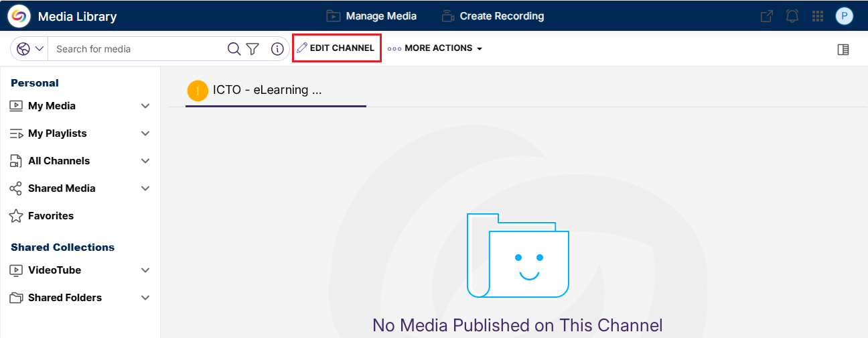This screenshot has height=338, width=868.
Task: Click the No Media Published on This Channel text
Action: pos(517,326)
